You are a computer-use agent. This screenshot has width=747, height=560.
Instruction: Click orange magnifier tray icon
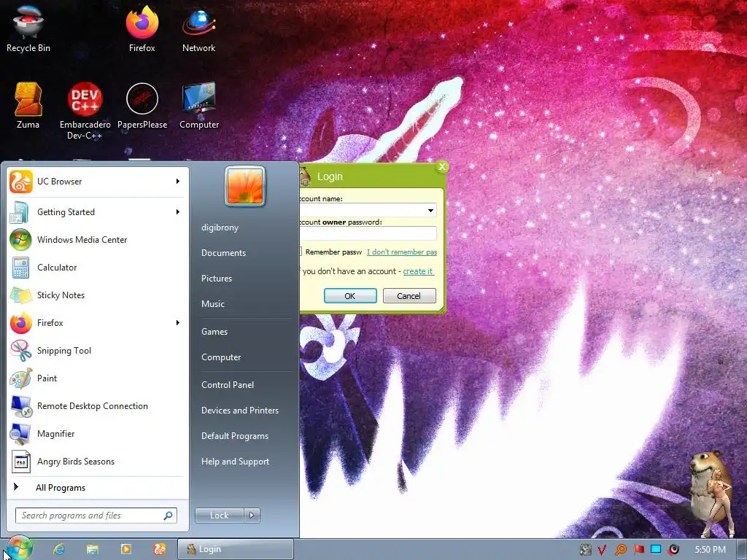(620, 550)
